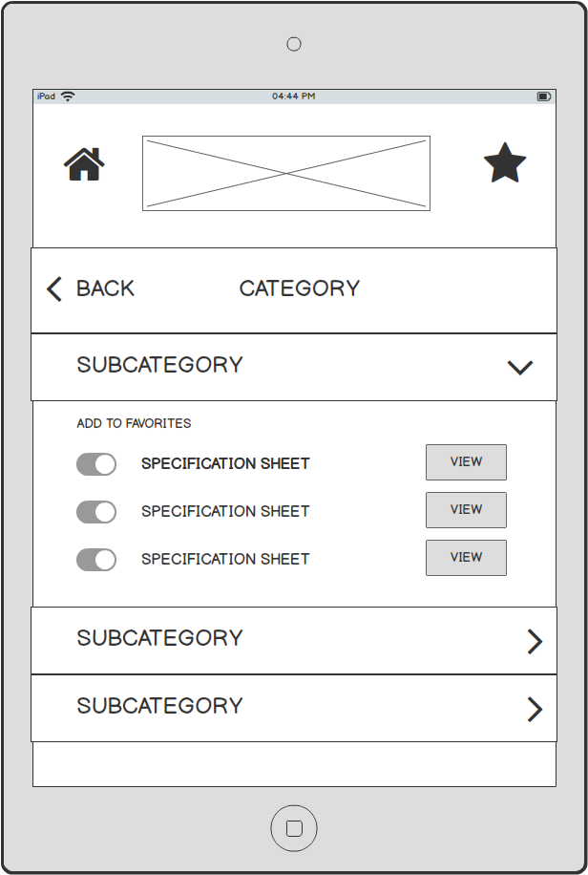View the second Specification Sheet
This screenshot has height=875, width=588.
pyautogui.click(x=467, y=509)
